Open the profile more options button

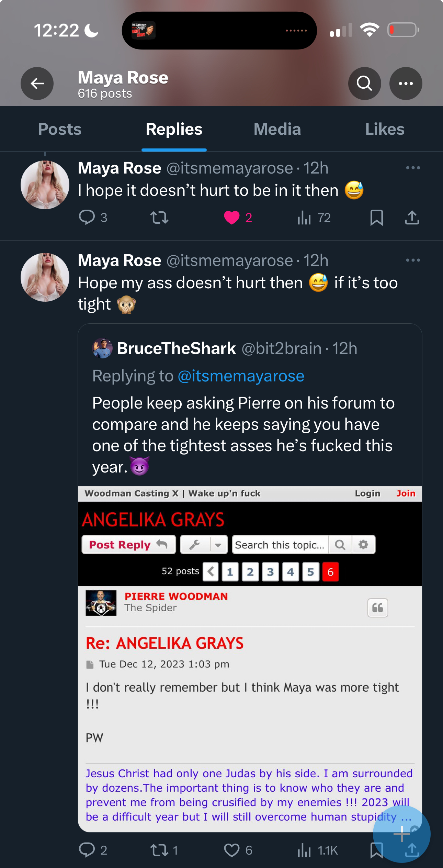406,84
